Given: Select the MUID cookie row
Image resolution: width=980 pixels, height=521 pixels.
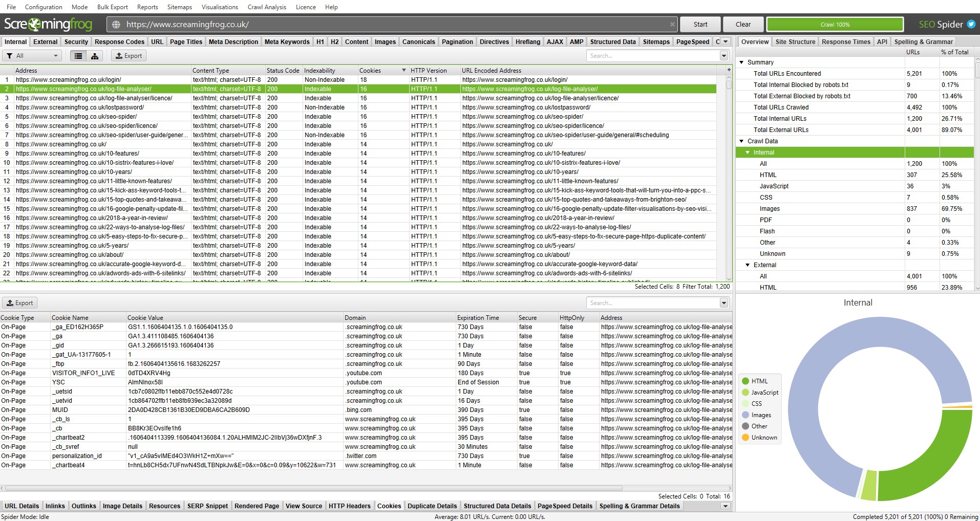Looking at the screenshot, I should pos(366,410).
